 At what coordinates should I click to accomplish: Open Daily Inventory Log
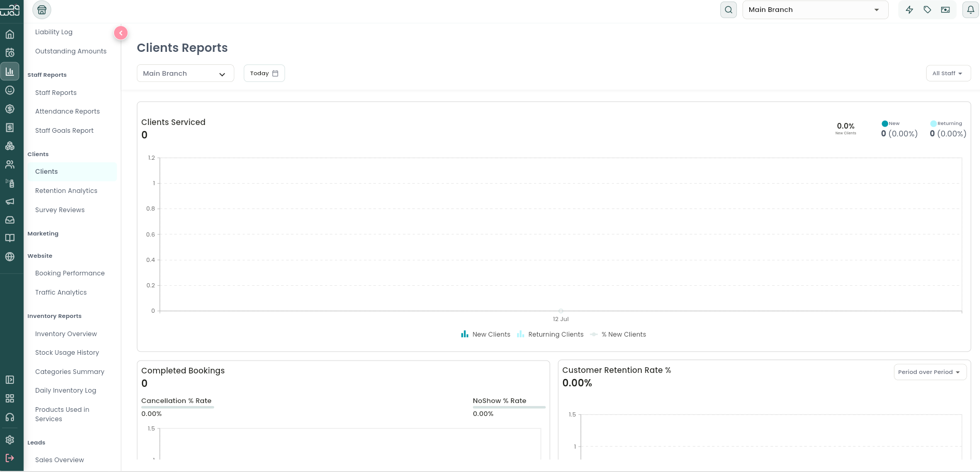[66, 391]
